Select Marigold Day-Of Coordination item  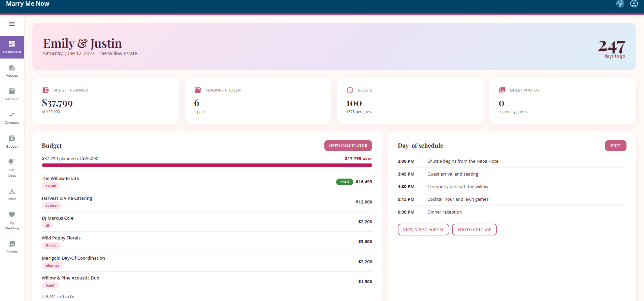[207, 262]
